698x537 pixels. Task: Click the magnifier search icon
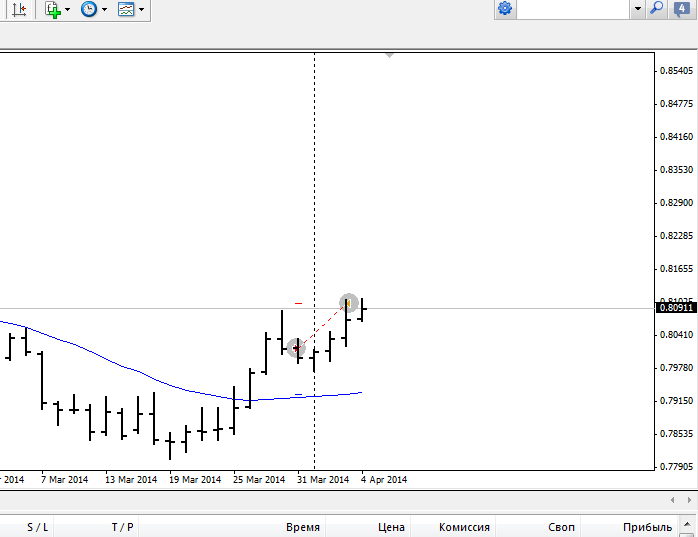coord(657,8)
